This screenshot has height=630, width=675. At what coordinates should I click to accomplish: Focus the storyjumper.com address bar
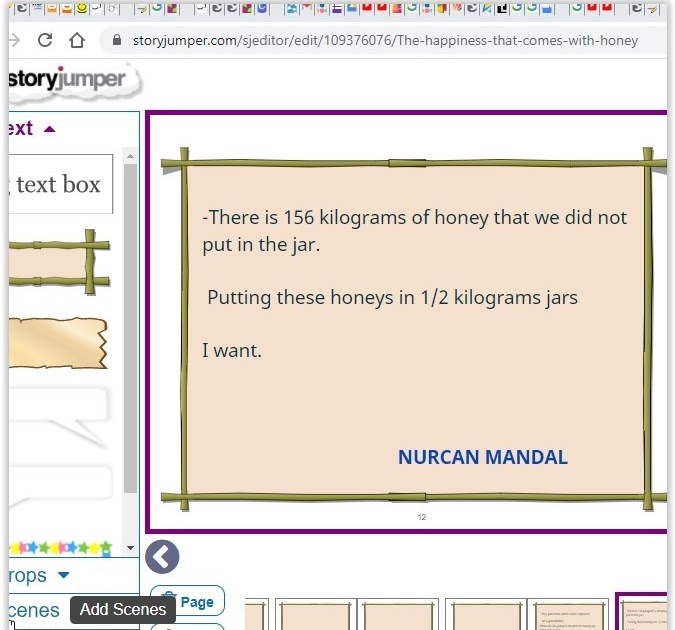[x=385, y=40]
